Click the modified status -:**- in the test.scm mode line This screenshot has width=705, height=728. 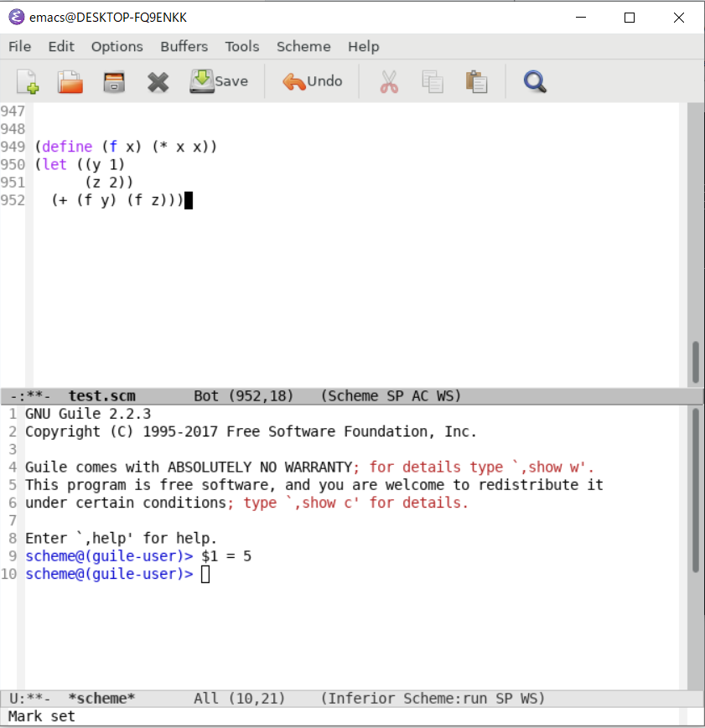[29, 396]
